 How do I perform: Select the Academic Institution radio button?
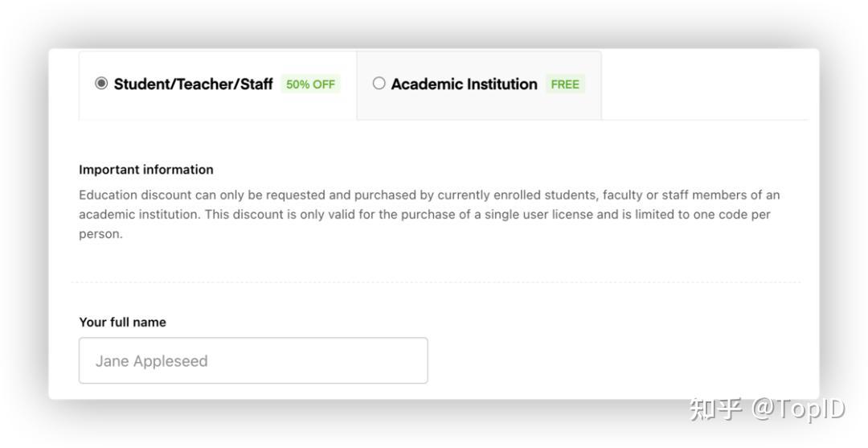(379, 84)
